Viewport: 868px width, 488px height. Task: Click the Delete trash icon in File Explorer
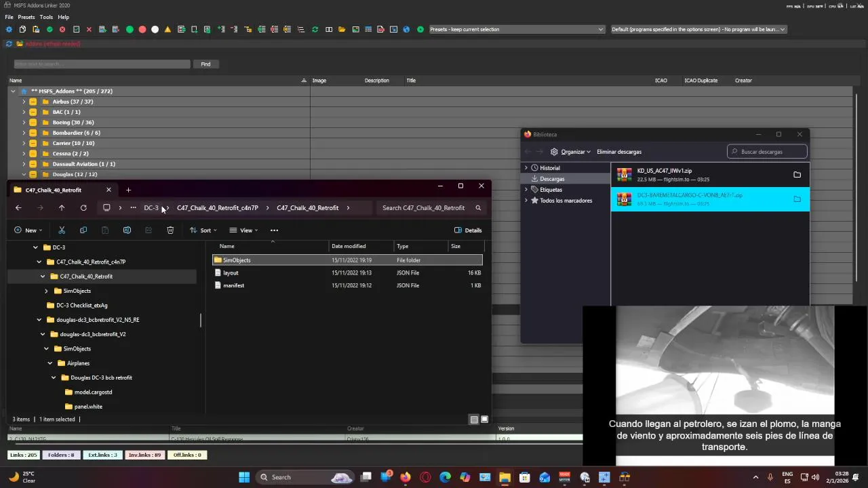point(170,230)
